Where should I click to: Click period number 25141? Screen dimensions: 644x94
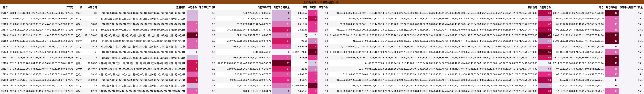(x=4, y=58)
